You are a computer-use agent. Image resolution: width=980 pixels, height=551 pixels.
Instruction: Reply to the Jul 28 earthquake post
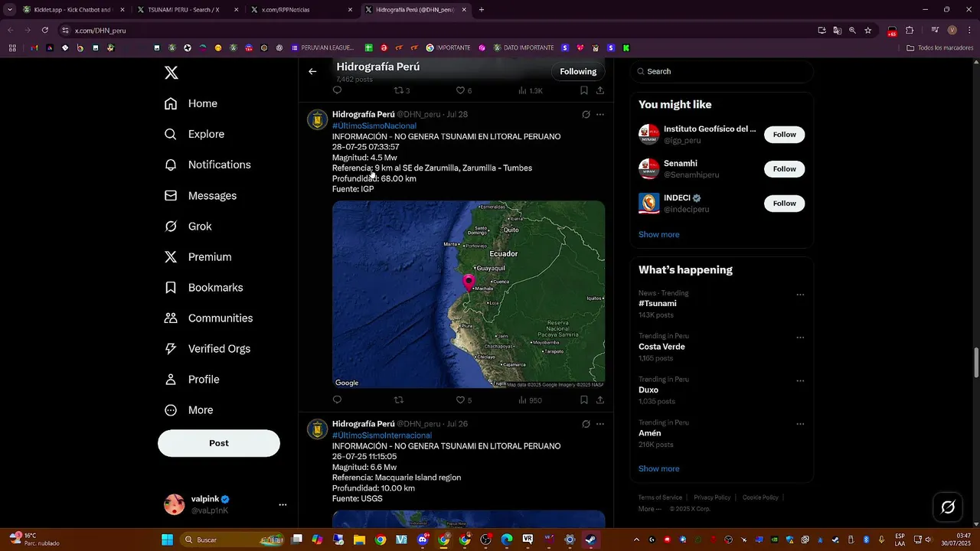(337, 399)
